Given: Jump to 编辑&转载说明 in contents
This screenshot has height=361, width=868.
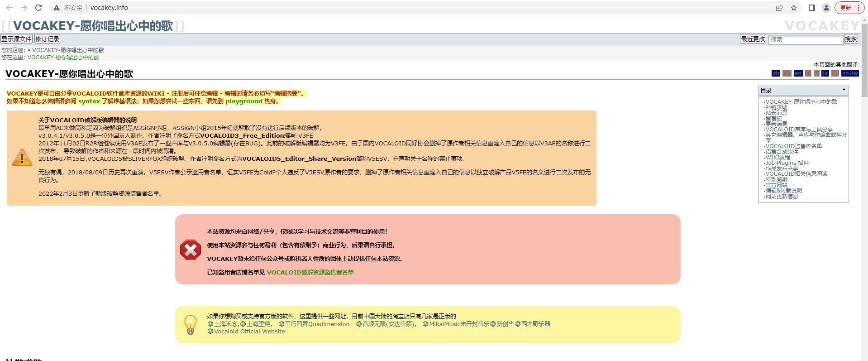Looking at the screenshot, I should click(x=784, y=191).
